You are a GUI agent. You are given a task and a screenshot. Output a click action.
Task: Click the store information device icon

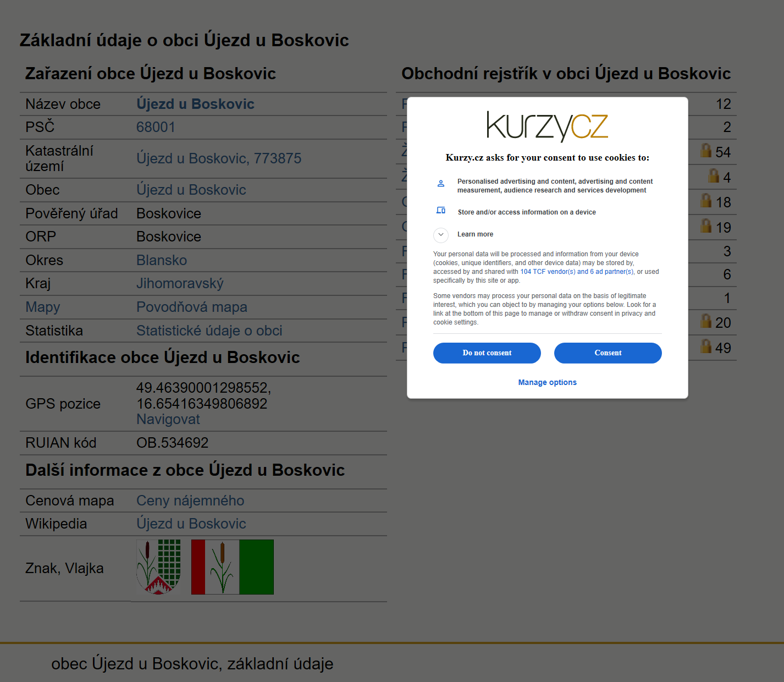click(440, 210)
